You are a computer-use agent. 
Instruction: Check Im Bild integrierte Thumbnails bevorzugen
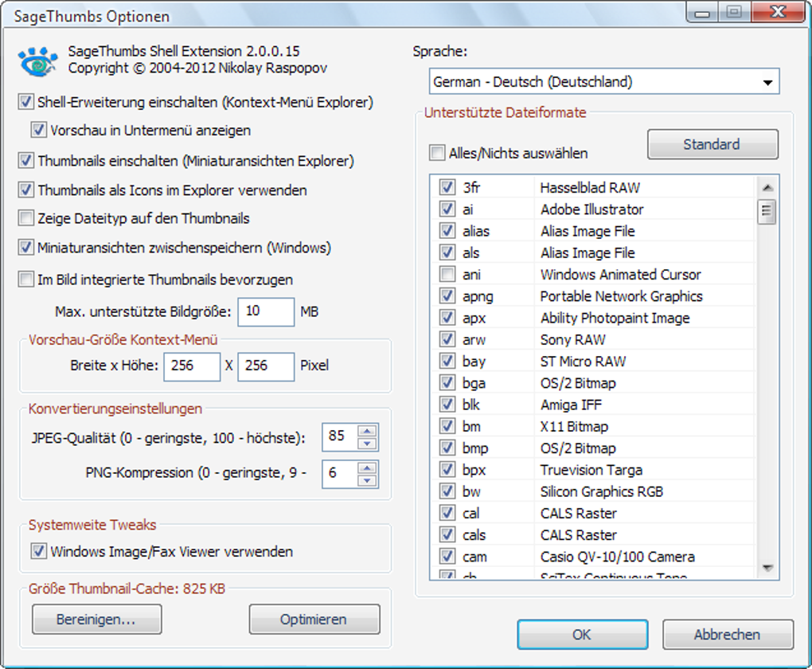click(26, 279)
